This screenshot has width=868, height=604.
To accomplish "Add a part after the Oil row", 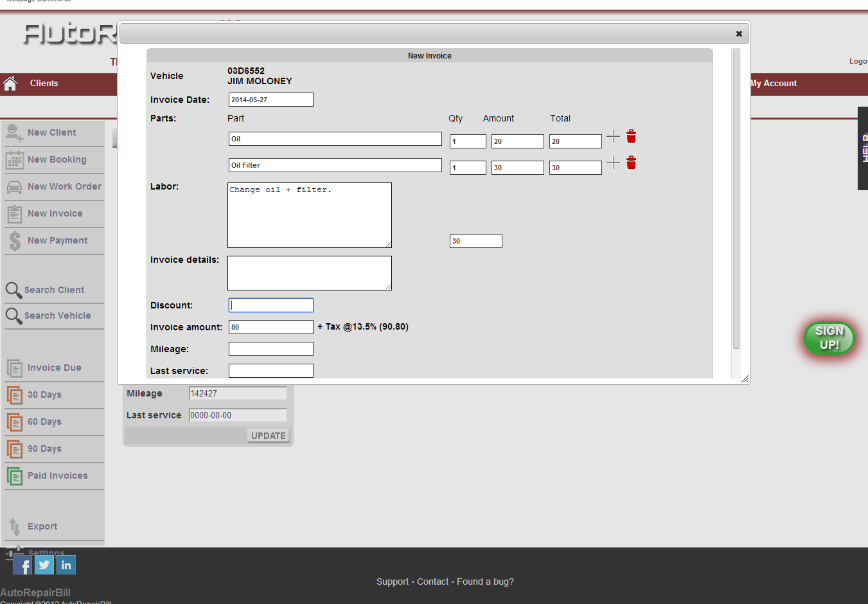I will tap(614, 136).
